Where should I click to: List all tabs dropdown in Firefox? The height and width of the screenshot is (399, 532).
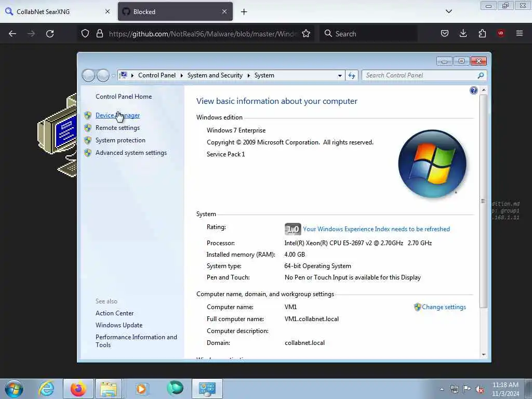click(x=448, y=11)
